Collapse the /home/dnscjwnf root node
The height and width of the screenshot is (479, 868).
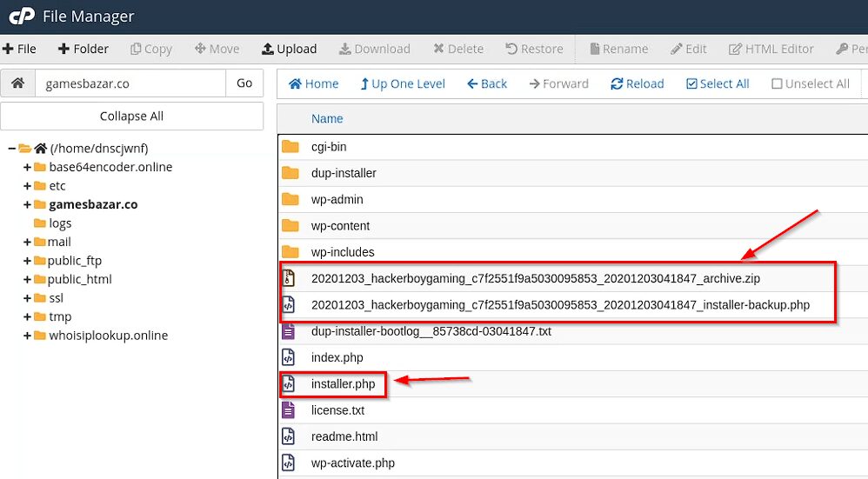[x=11, y=149]
